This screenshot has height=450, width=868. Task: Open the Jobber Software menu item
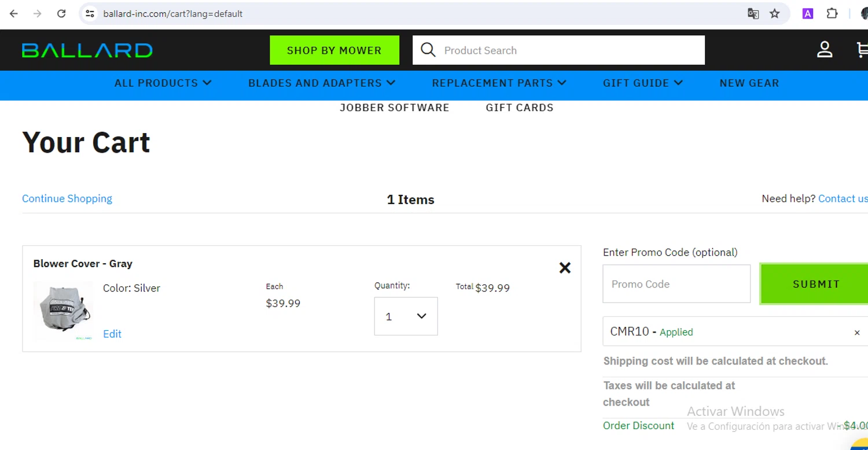tap(394, 108)
